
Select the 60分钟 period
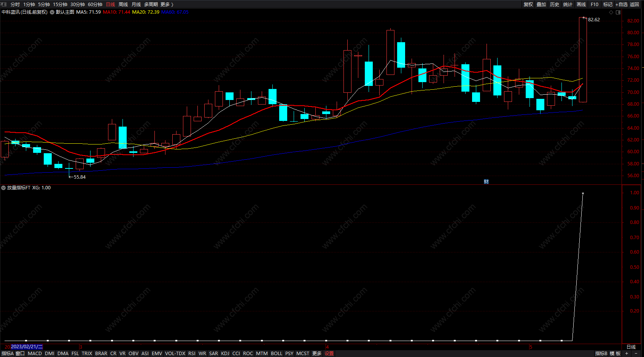[95, 5]
